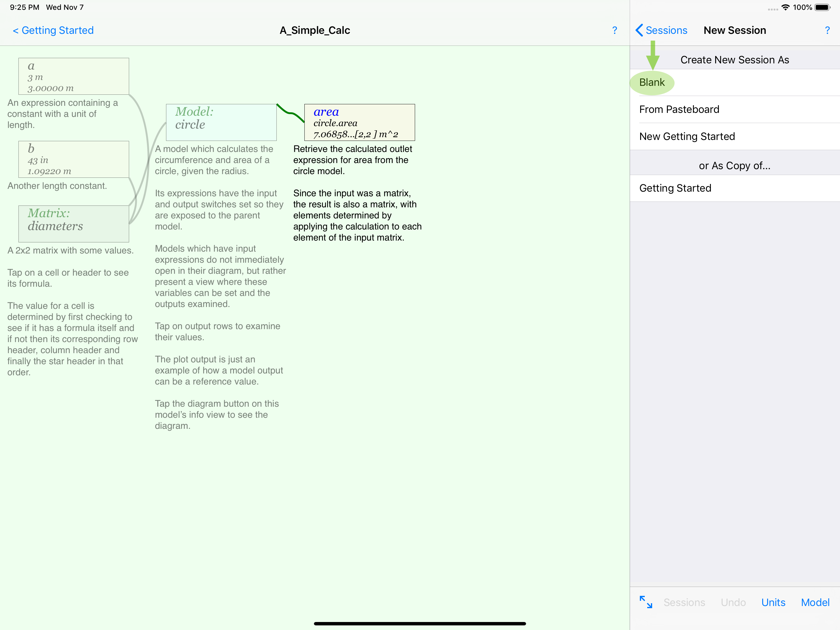Tap the date Wed Nov 7

coord(65,7)
